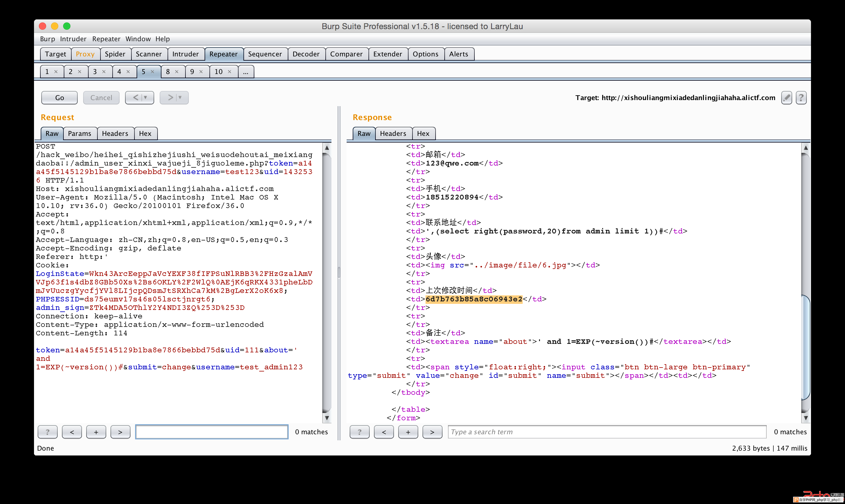
Task: Close repeater tab 10 with its x
Action: tap(230, 72)
